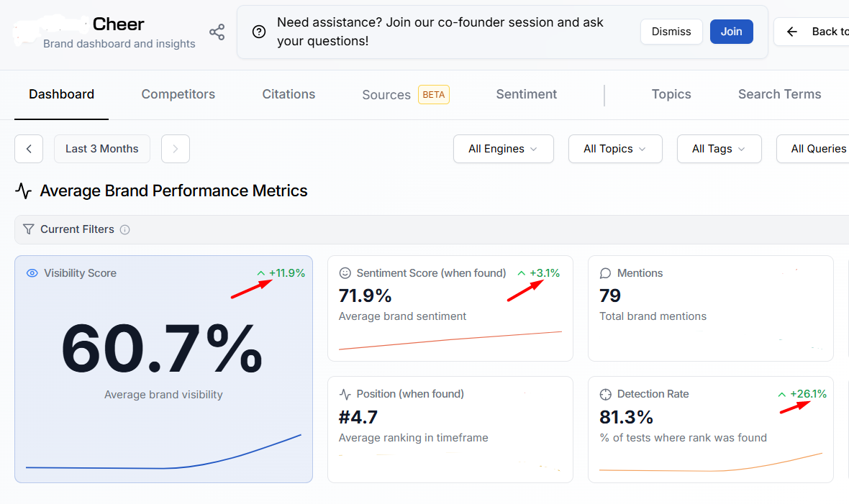Viewport: 849px width, 504px height.
Task: Click the filter funnel icon
Action: tap(28, 229)
